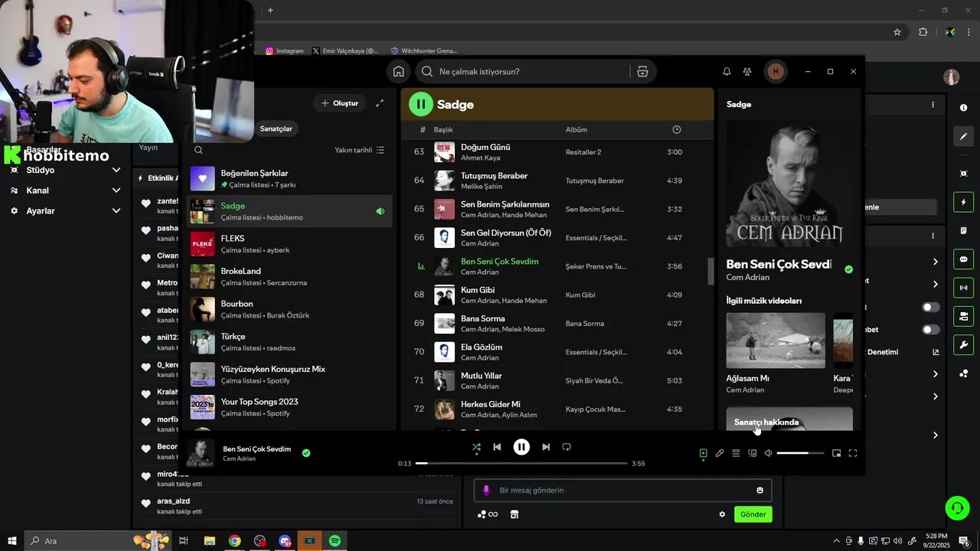Skip to the previous track
The image size is (980, 551).
[x=497, y=447]
